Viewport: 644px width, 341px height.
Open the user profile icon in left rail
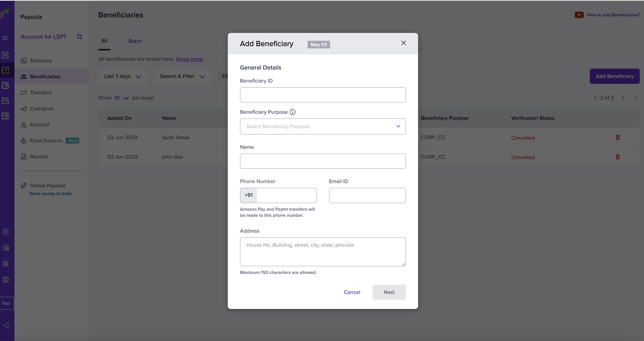[x=6, y=280]
